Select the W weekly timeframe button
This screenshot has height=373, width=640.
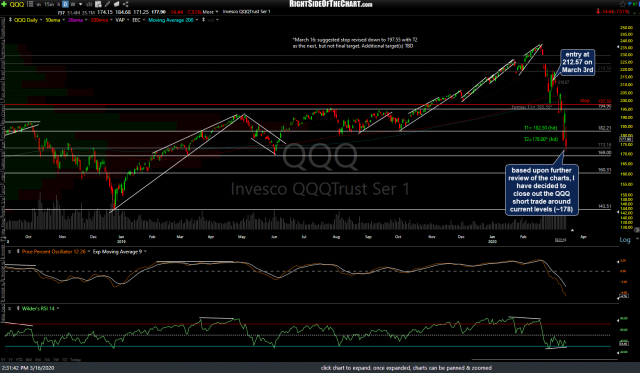[x=73, y=4]
